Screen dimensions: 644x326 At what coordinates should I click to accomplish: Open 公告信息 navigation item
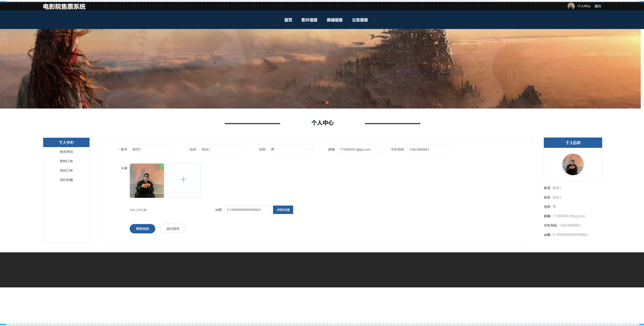pyautogui.click(x=360, y=20)
